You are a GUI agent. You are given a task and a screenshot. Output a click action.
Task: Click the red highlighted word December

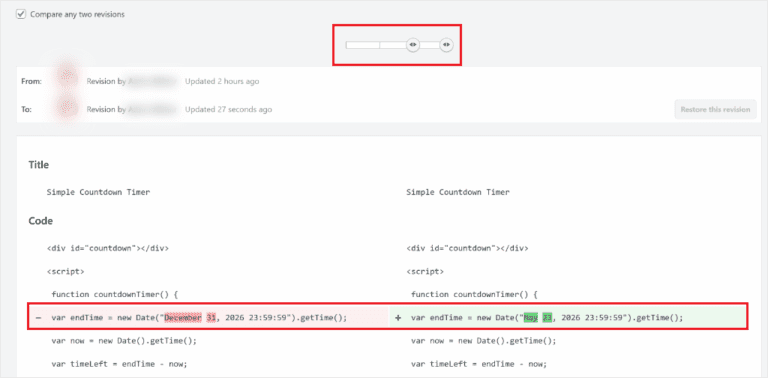[x=183, y=318]
